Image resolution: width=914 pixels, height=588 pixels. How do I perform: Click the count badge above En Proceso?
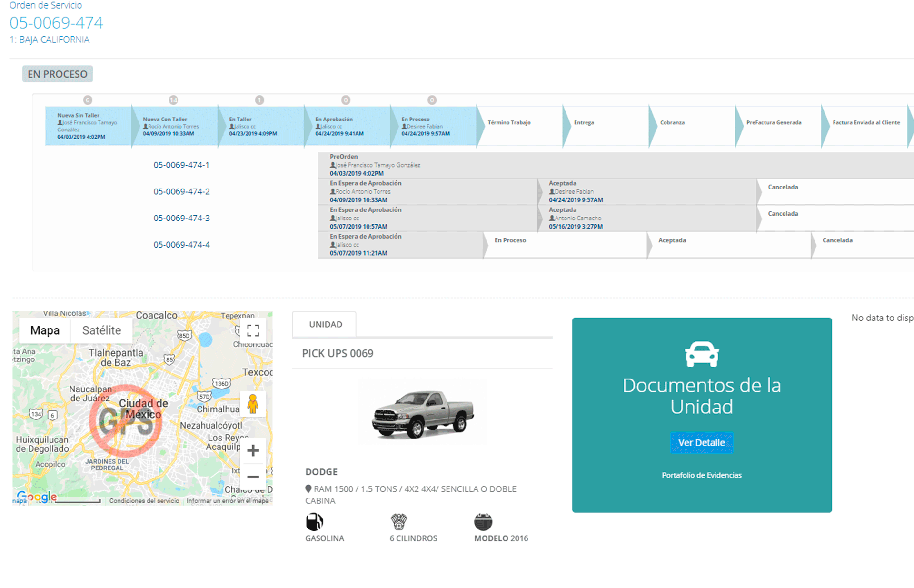pos(432,100)
